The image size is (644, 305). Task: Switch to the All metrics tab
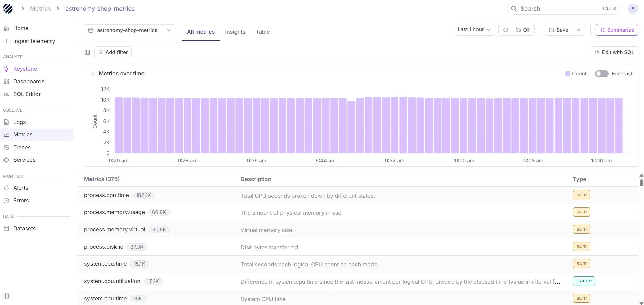(201, 32)
